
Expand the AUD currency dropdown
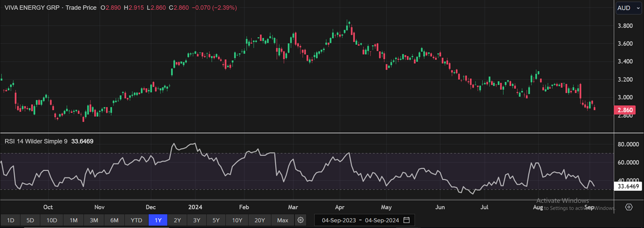(627, 8)
